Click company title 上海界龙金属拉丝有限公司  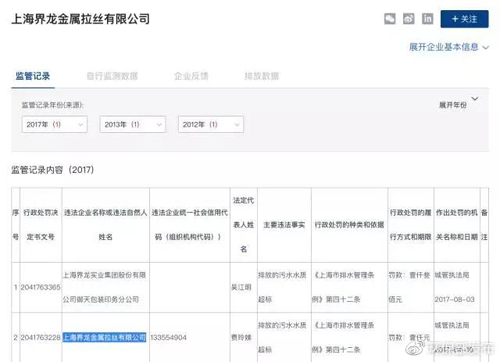tap(80, 19)
